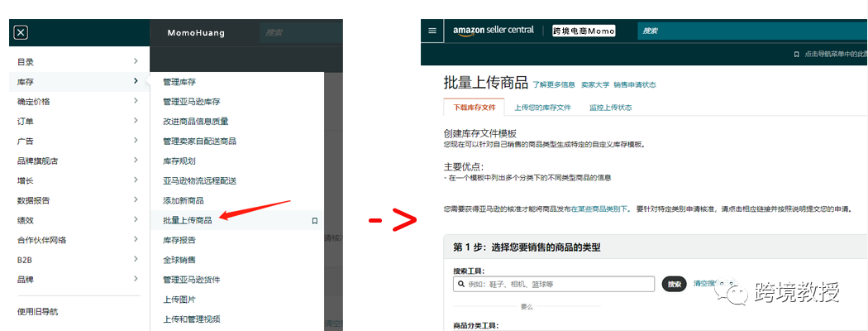Expand the 增长 menu chevron
The height and width of the screenshot is (331, 868).
point(136,180)
